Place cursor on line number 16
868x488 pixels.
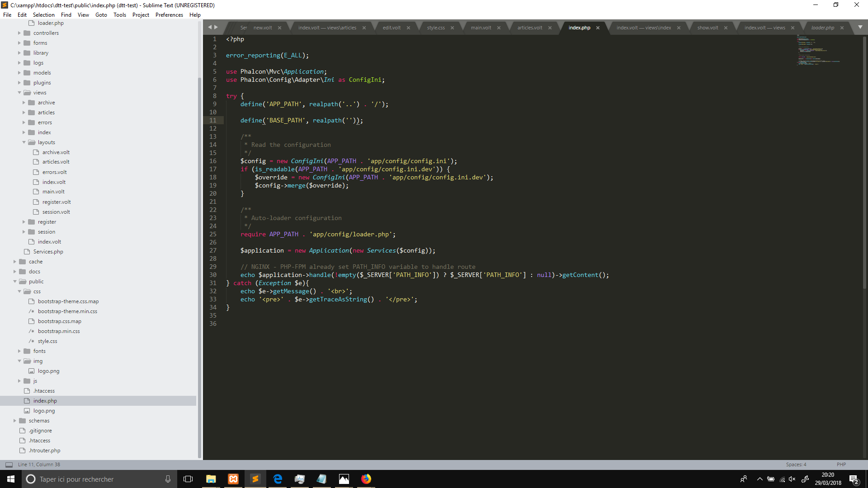[x=212, y=161]
